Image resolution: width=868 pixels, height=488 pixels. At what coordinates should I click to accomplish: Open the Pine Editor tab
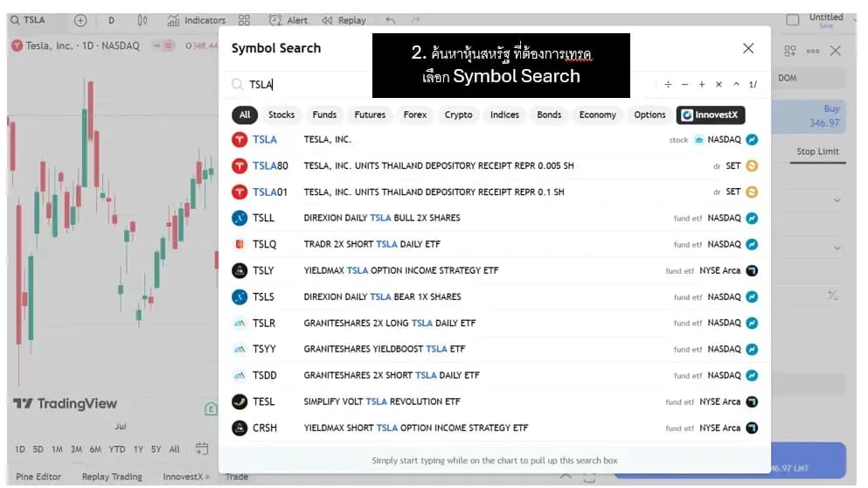[38, 477]
